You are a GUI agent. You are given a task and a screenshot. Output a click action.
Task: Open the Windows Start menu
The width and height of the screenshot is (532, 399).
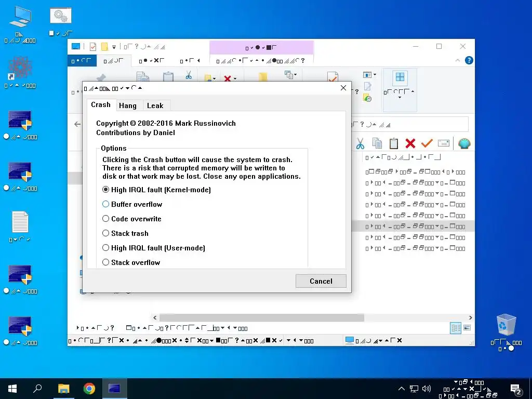12,389
